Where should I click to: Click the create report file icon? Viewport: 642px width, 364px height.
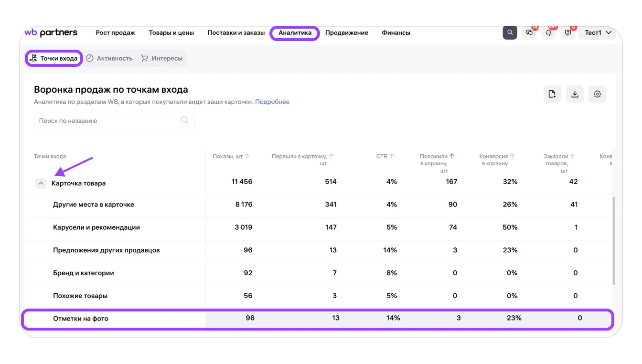coord(552,94)
